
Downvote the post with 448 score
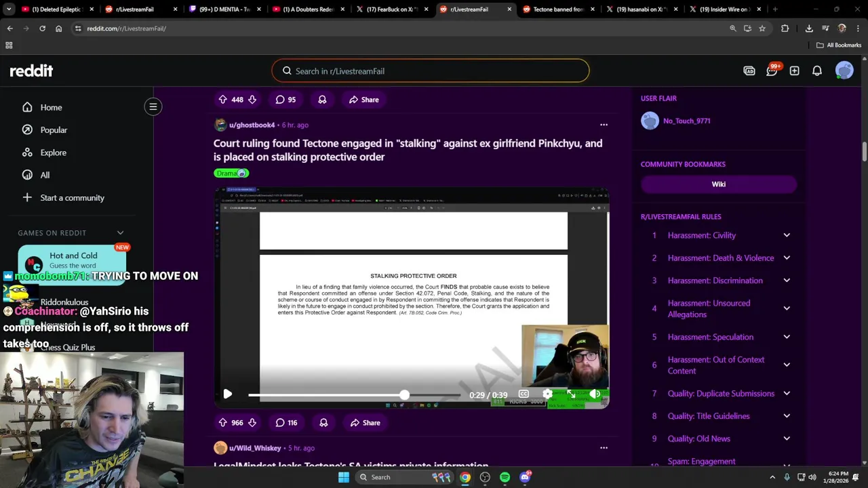tap(252, 100)
